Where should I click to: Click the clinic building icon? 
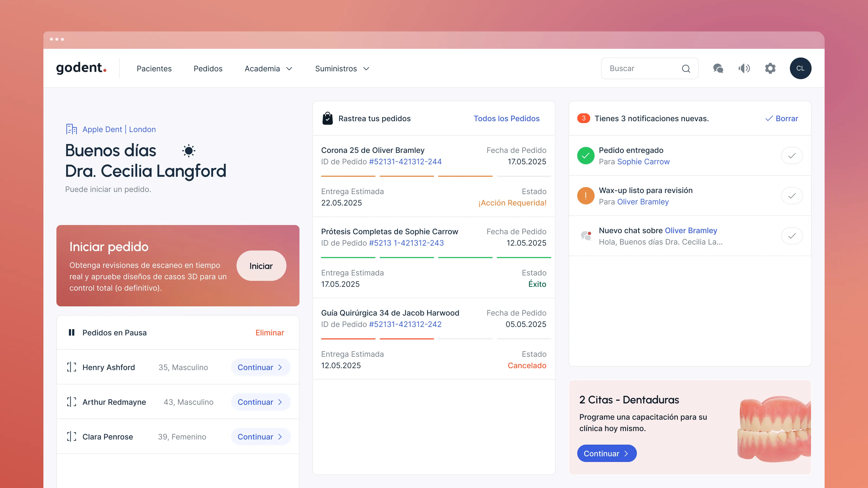pos(71,129)
